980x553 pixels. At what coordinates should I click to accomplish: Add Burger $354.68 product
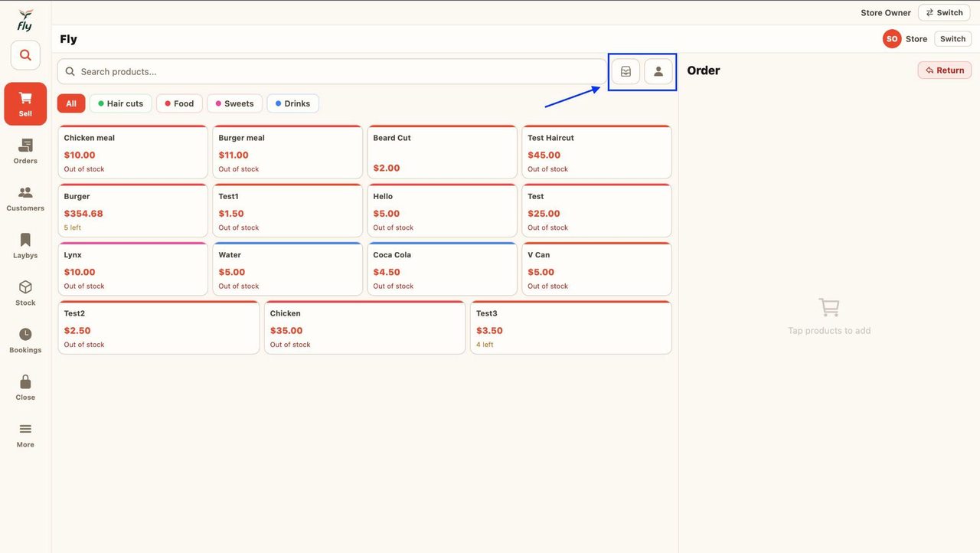[133, 211]
